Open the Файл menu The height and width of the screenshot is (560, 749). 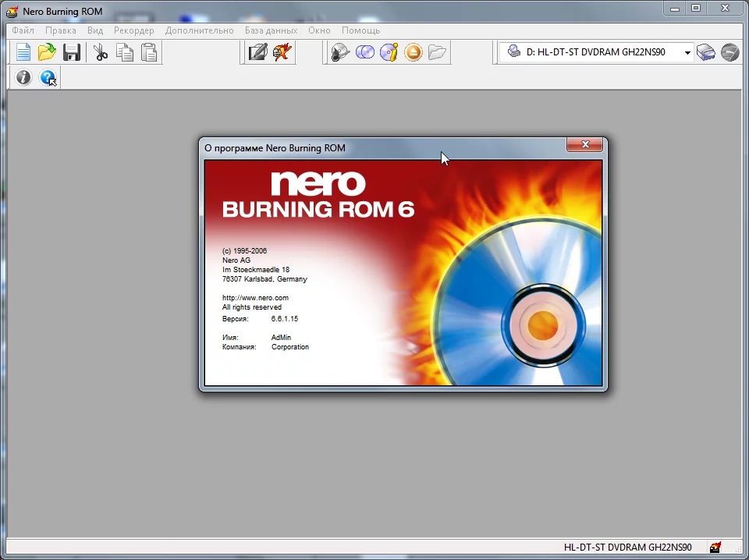(x=23, y=30)
